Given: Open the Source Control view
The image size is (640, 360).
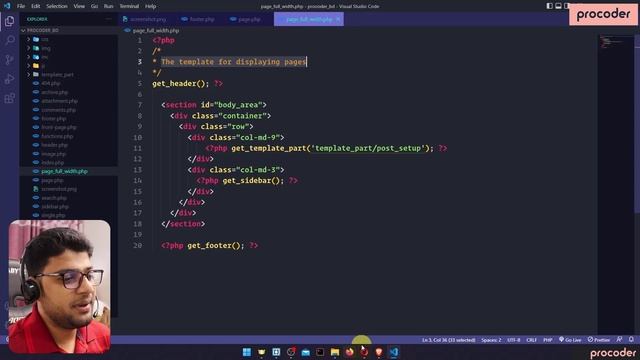Looking at the screenshot, I should tap(9, 60).
